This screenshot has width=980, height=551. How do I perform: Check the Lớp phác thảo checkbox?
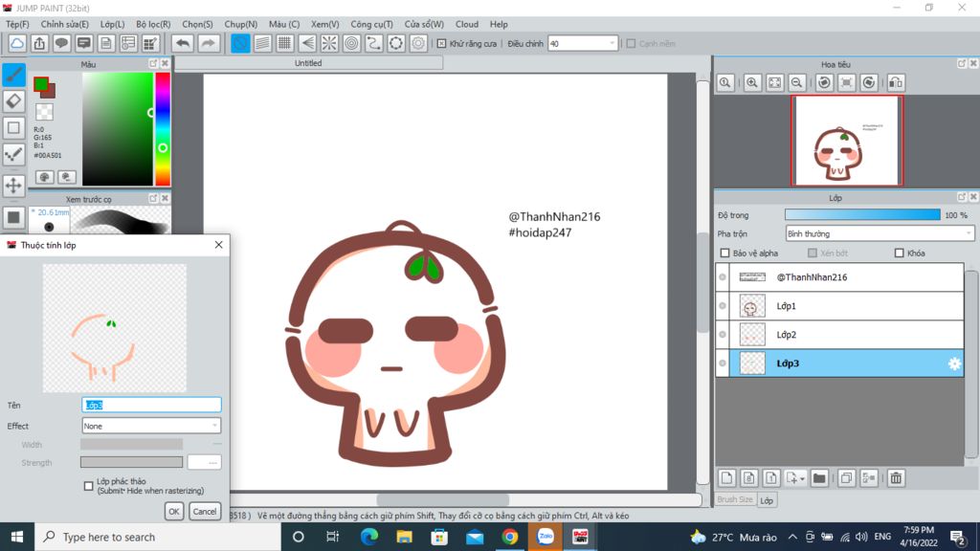pyautogui.click(x=89, y=486)
